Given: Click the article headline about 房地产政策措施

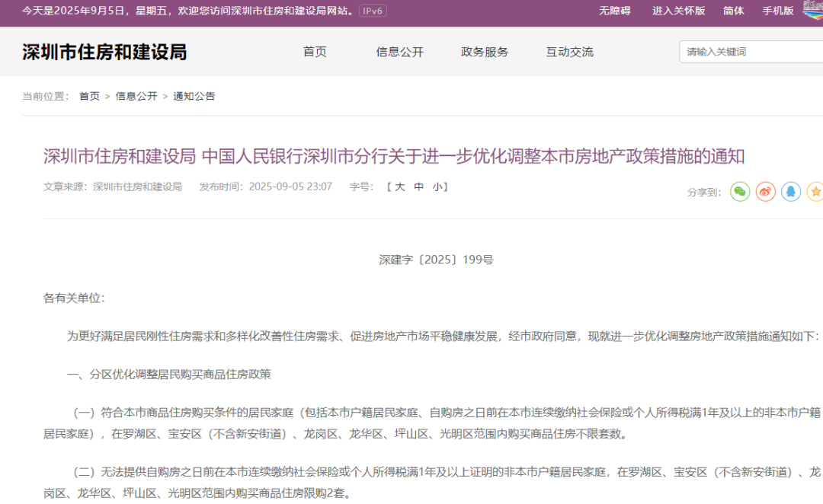Looking at the screenshot, I should [394, 156].
